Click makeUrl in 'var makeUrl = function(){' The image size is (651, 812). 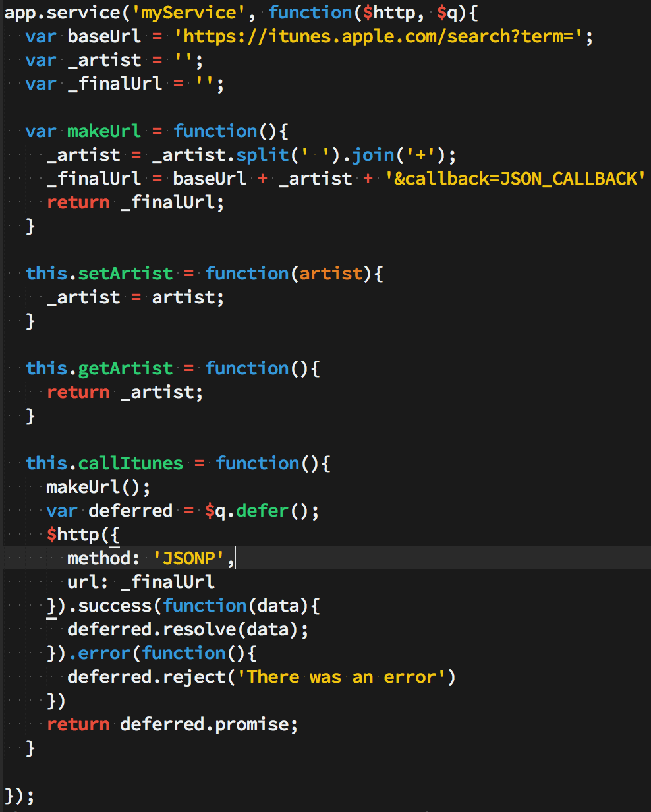click(104, 131)
